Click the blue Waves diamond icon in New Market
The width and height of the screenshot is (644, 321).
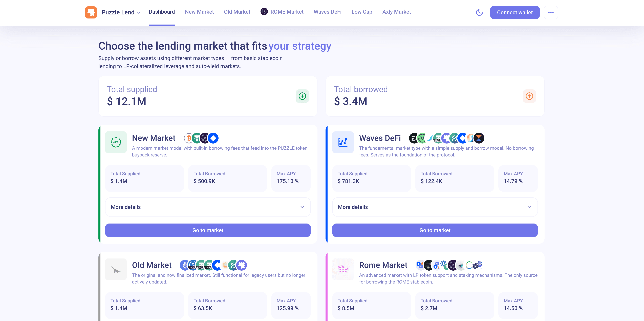[213, 138]
